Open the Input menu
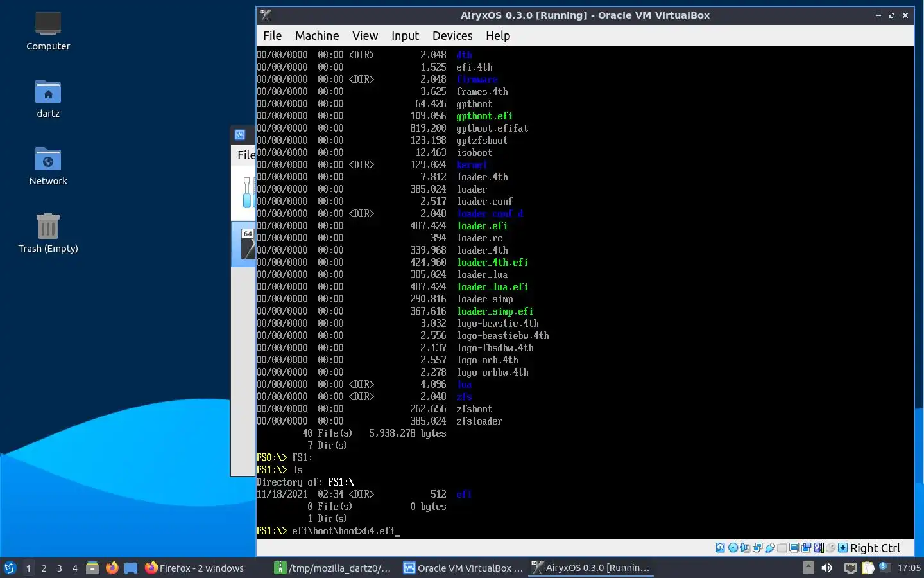The height and width of the screenshot is (578, 924). (x=405, y=36)
